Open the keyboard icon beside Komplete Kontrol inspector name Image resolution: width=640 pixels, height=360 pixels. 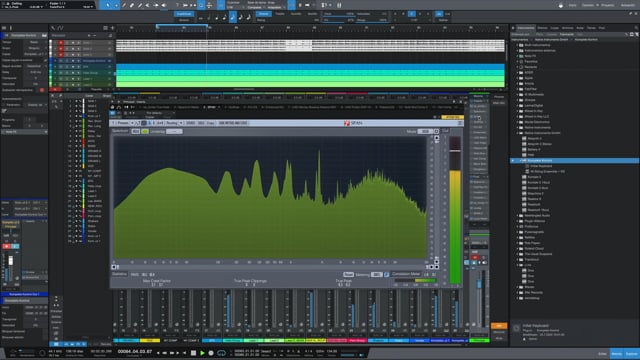pyautogui.click(x=44, y=36)
